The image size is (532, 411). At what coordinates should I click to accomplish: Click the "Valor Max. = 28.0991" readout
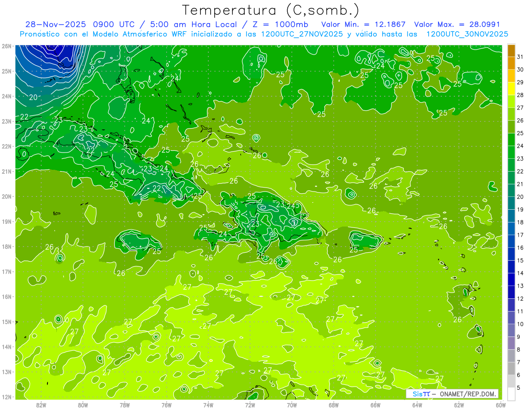(x=457, y=24)
